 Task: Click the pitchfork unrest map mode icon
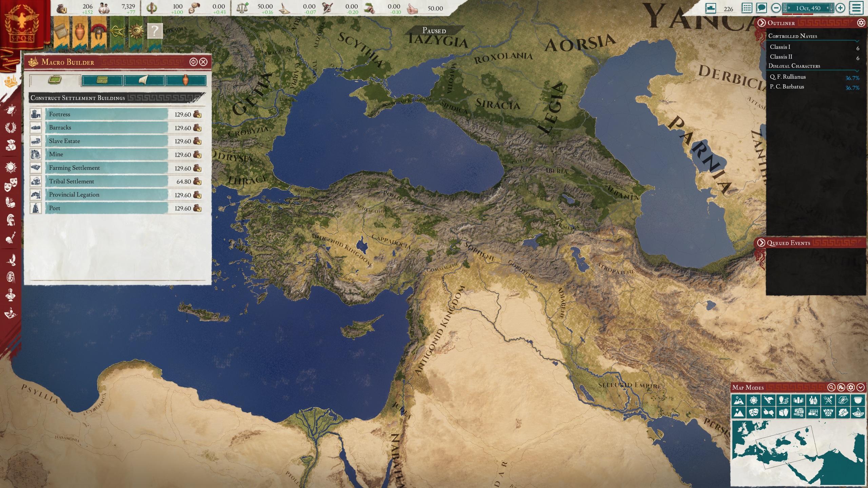tap(828, 400)
